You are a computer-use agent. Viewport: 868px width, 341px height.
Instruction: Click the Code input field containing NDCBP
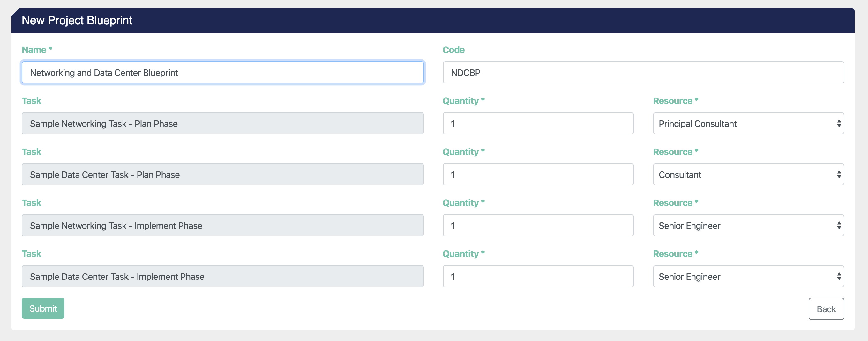(x=643, y=72)
